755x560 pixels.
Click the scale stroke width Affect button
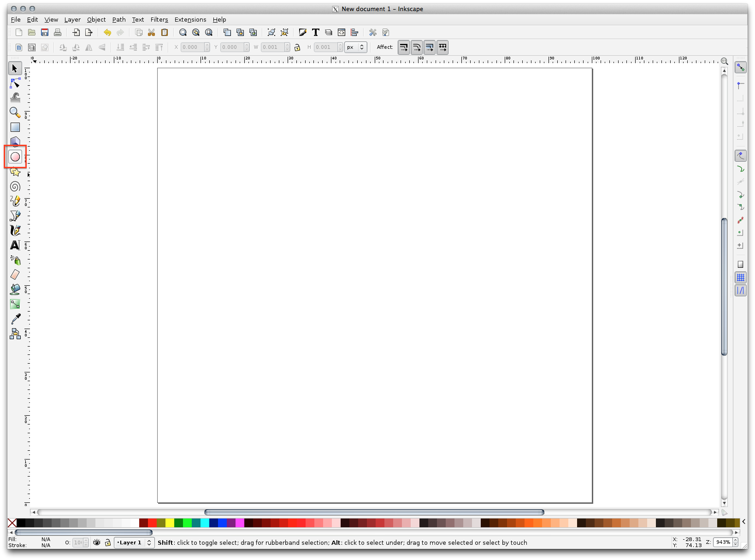[404, 47]
